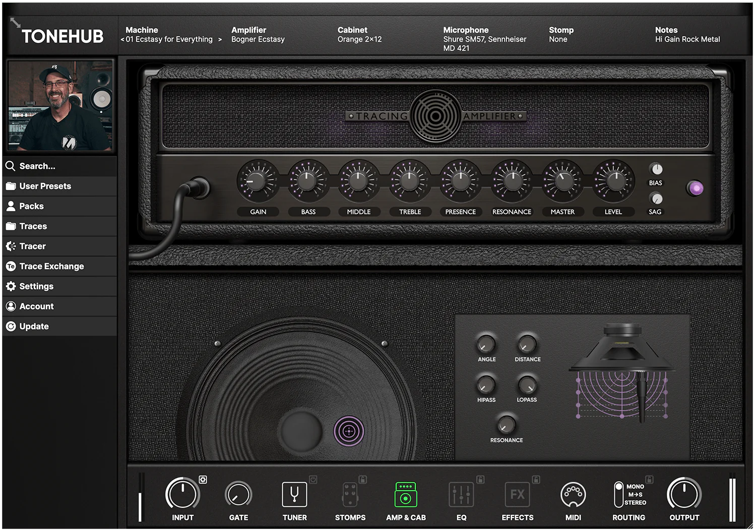Viewport: 756px width, 532px height.
Task: Click the magnifier icon beside Search
Action: (x=11, y=166)
